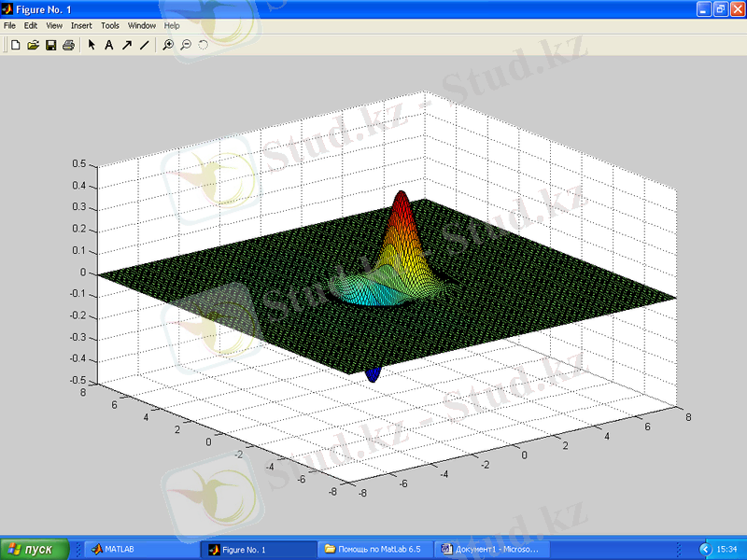Show the Help menu

172,25
